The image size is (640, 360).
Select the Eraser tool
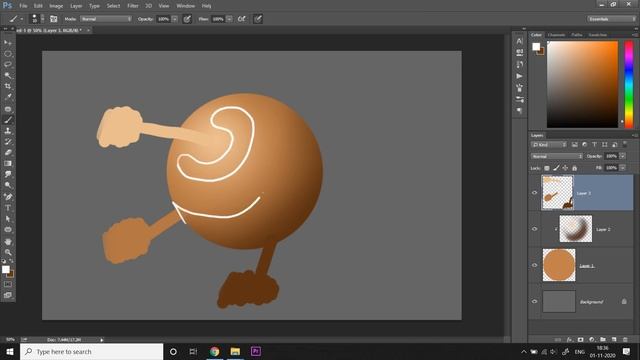8,153
